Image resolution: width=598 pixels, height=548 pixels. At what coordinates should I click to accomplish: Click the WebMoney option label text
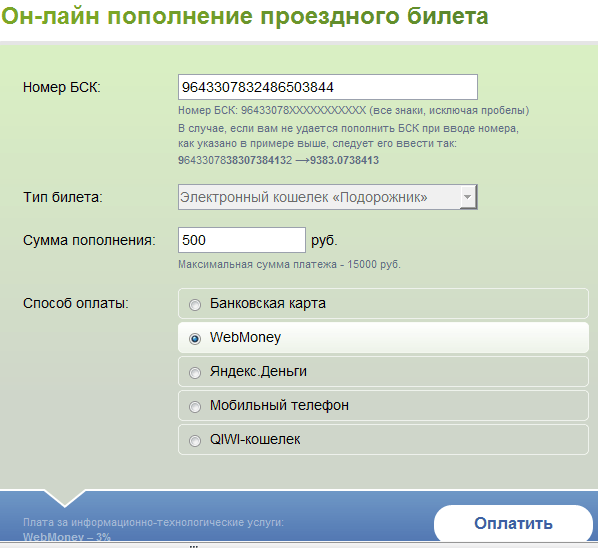(x=245, y=337)
